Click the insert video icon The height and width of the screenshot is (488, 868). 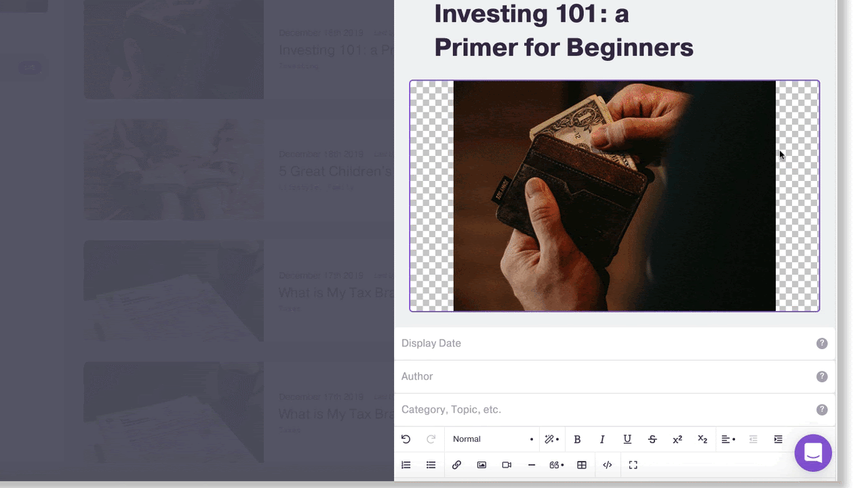tap(507, 465)
